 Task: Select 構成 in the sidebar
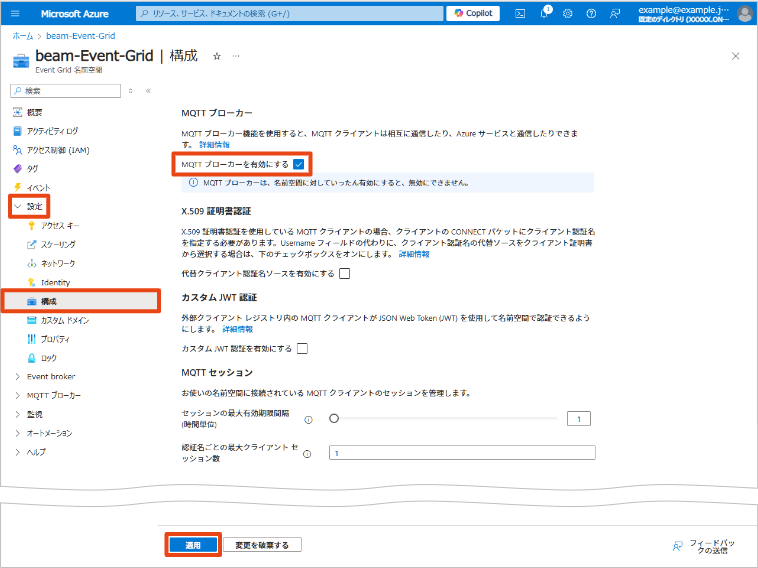click(81, 301)
